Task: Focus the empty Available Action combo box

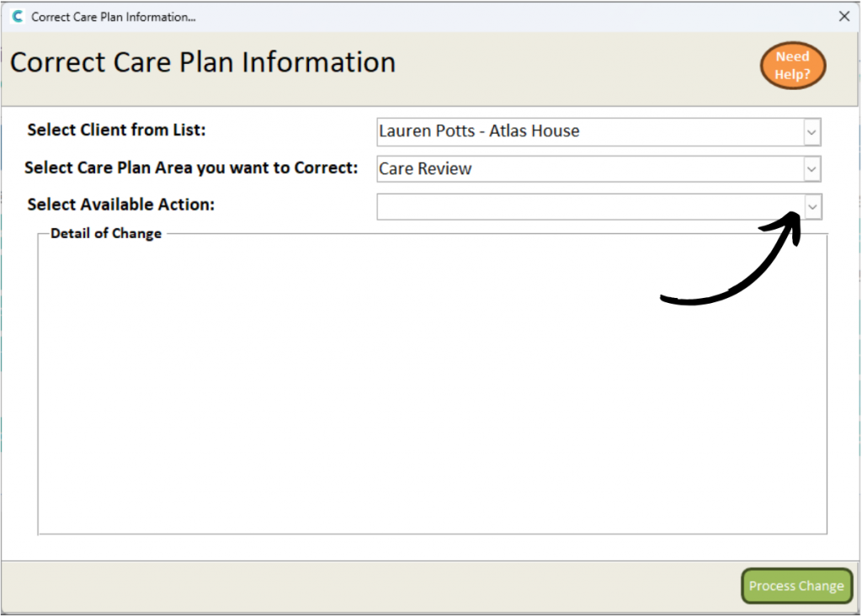Action: coord(590,207)
